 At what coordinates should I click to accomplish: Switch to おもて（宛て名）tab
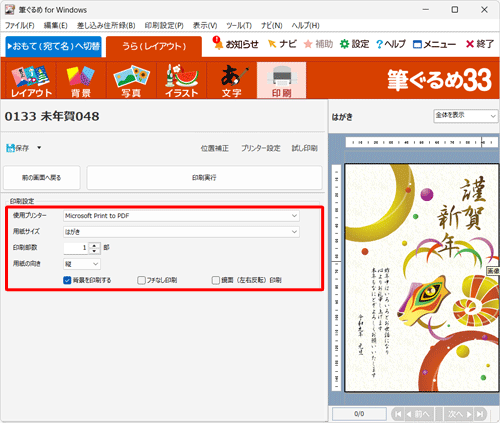tap(53, 46)
